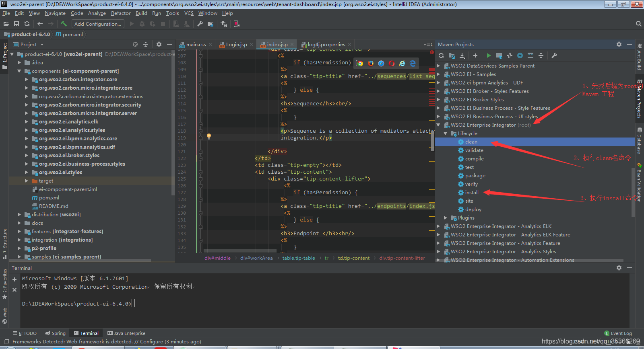The height and width of the screenshot is (349, 644).
Task: Collapse all in Maven Projects toolbar
Action: click(541, 55)
